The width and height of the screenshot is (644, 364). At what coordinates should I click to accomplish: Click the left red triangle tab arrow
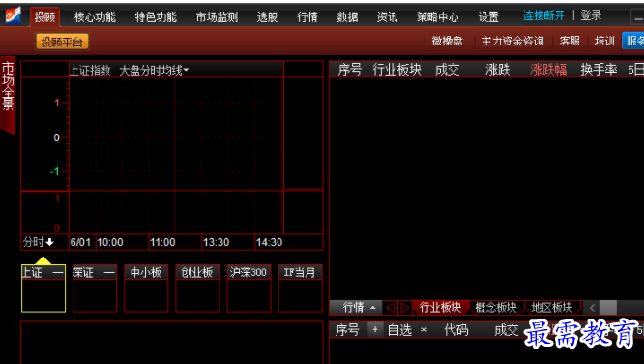(x=391, y=307)
